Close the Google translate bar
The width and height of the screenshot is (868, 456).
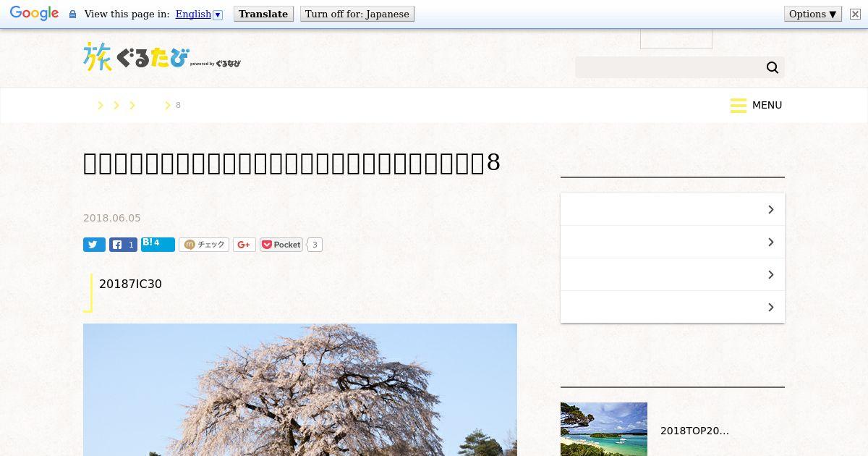[855, 14]
